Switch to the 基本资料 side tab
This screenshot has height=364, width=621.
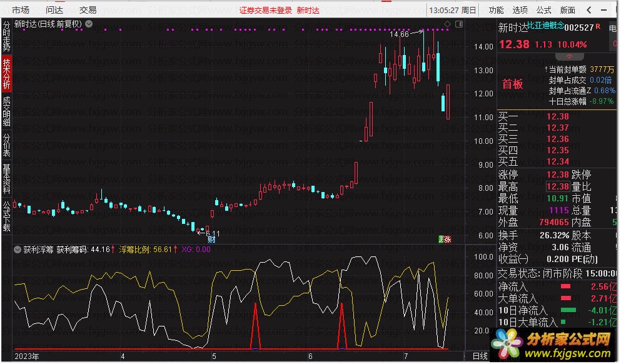click(6, 179)
